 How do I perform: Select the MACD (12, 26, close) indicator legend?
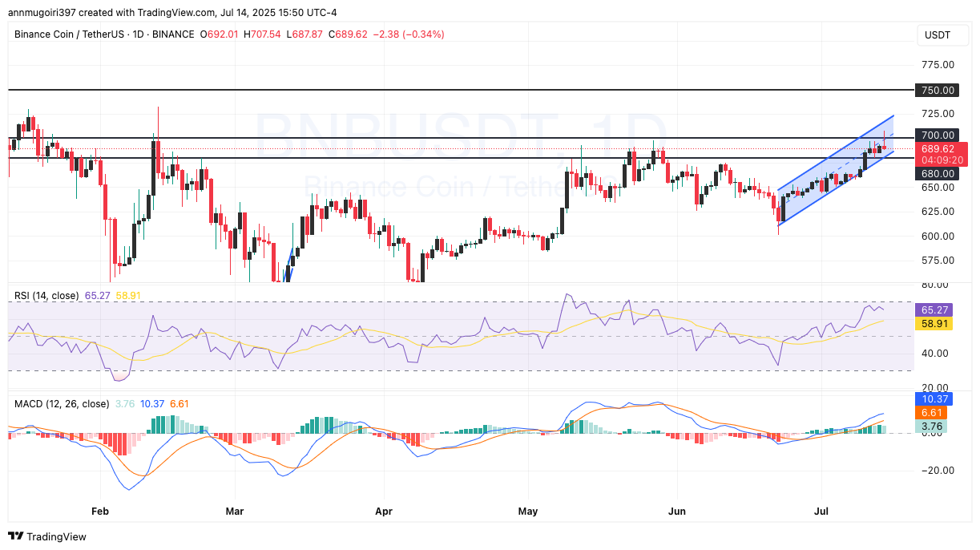62,402
